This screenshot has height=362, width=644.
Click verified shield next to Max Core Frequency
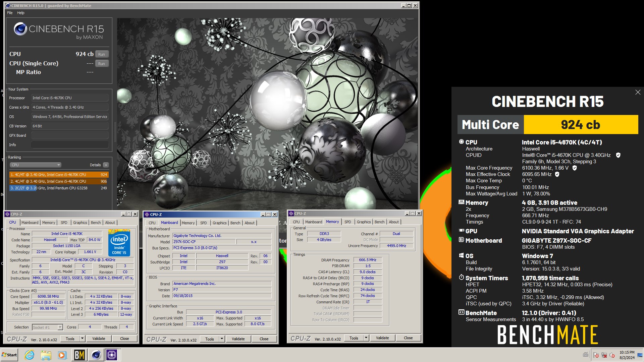click(x=575, y=168)
